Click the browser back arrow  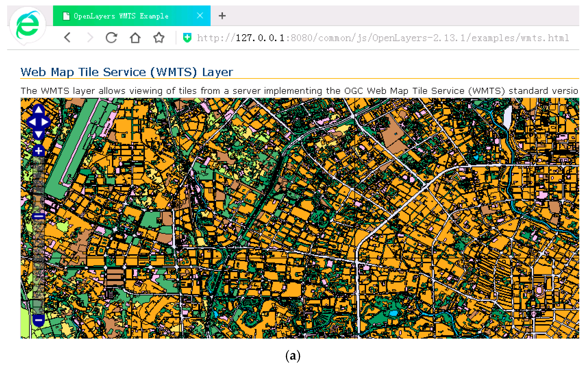(67, 38)
